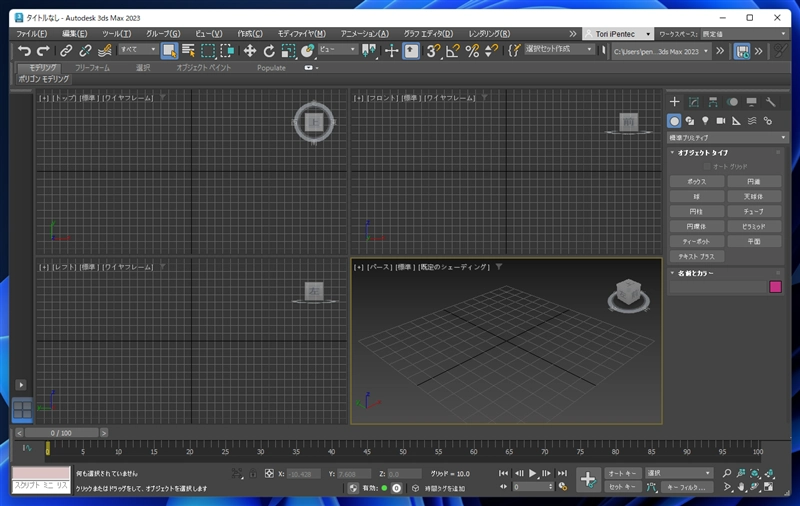Click the キー フィルタ... button
The height and width of the screenshot is (506, 800).
coord(686,487)
